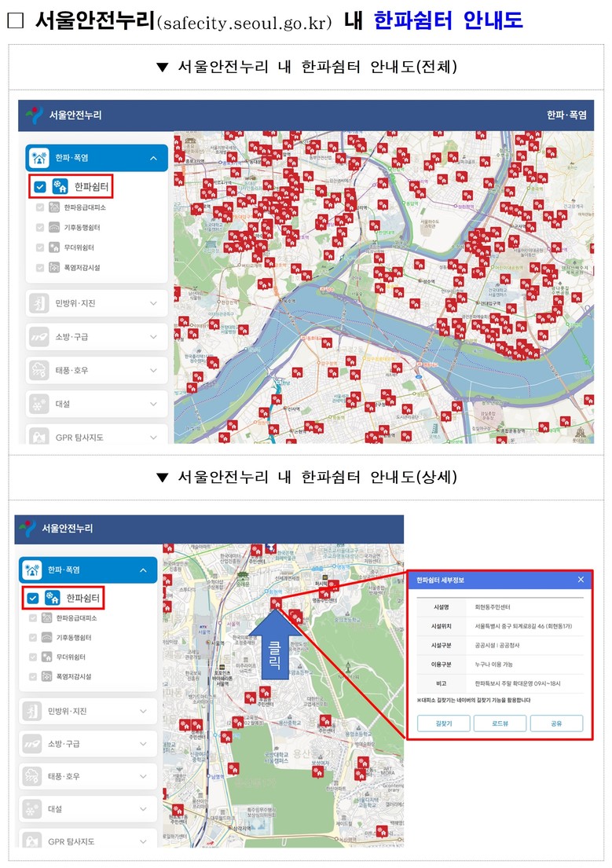
Task: Close the 한파쉼터 세부정보 popup
Action: coord(581,580)
